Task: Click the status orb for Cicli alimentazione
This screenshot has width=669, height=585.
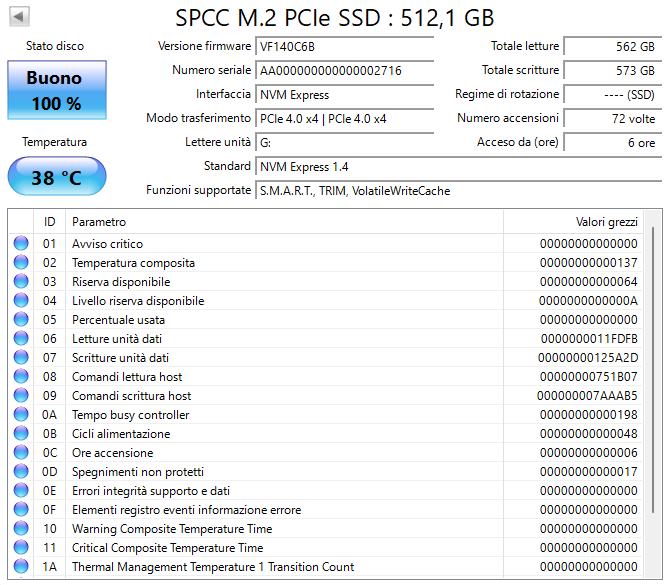Action: [x=21, y=434]
